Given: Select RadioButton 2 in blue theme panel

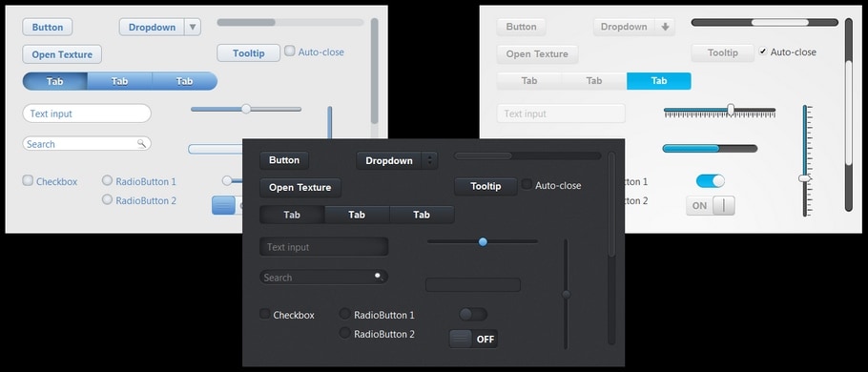Looking at the screenshot, I should 108,199.
